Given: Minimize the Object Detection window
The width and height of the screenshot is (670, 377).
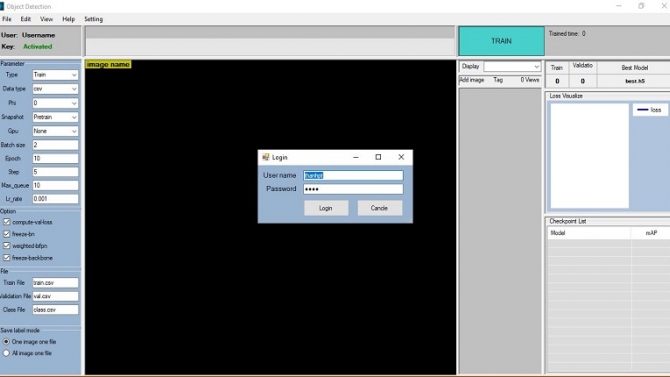Looking at the screenshot, I should pyautogui.click(x=619, y=6).
